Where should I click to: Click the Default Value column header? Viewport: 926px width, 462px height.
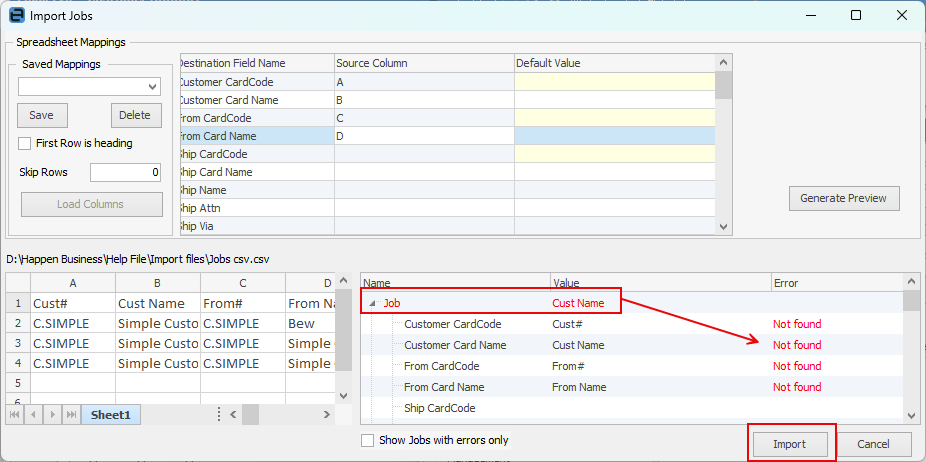tap(615, 63)
